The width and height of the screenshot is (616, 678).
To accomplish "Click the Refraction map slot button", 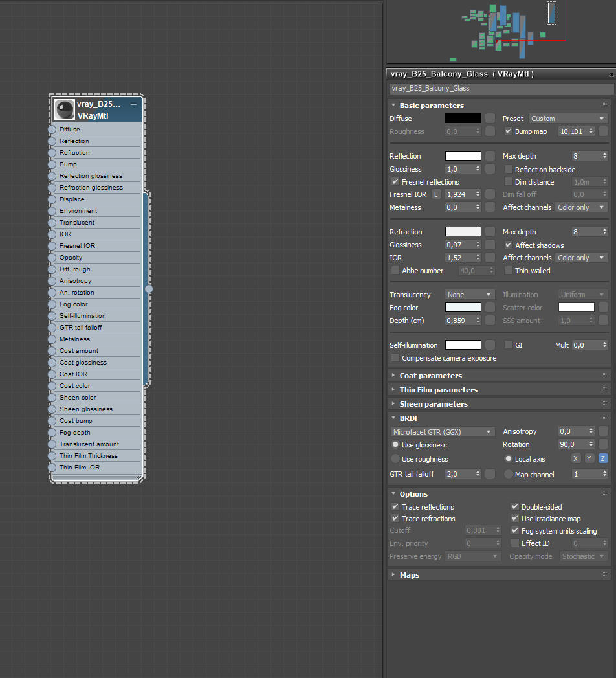I will click(490, 232).
